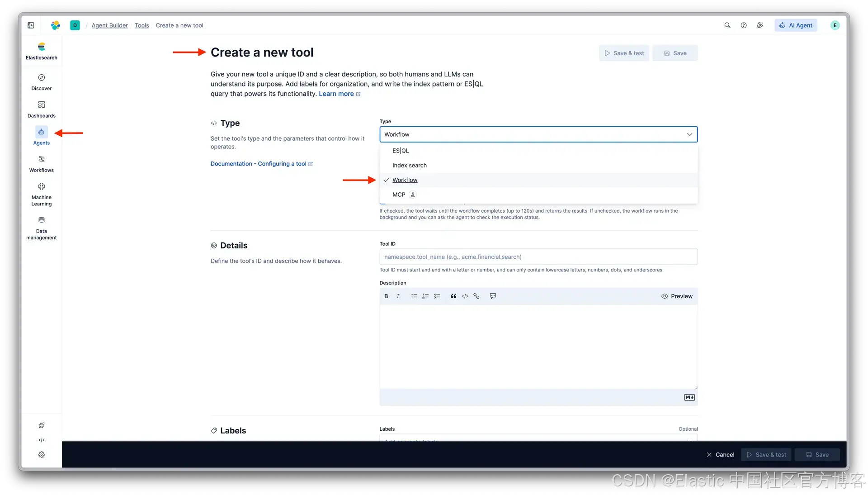Insert code formatting in description
Screen dimensions: 868x495
[x=465, y=296]
